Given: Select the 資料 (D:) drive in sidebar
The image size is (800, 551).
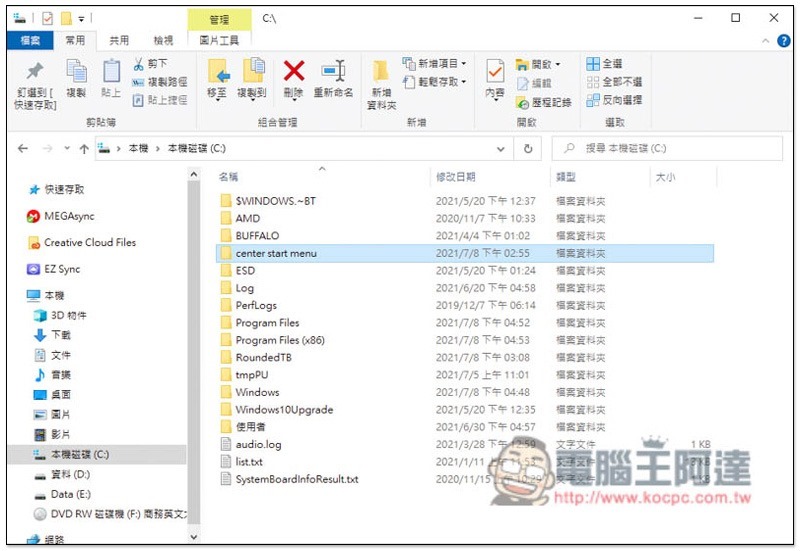Looking at the screenshot, I should [x=70, y=474].
